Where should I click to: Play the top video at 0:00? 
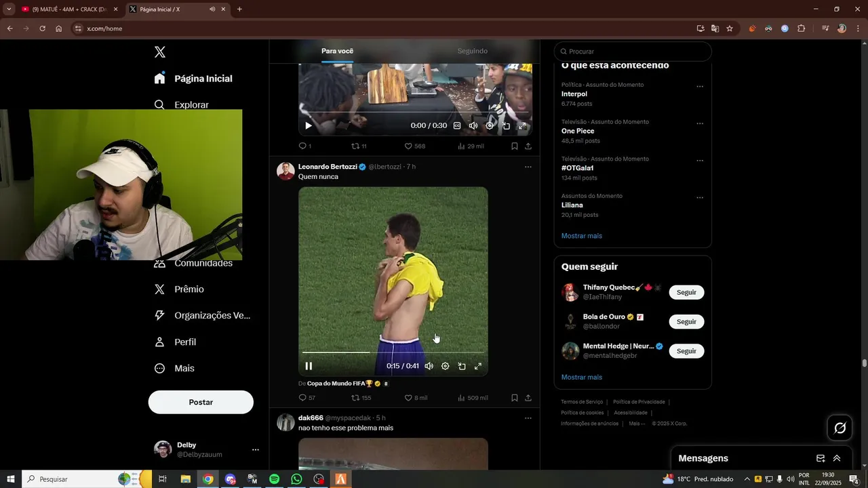coord(309,125)
